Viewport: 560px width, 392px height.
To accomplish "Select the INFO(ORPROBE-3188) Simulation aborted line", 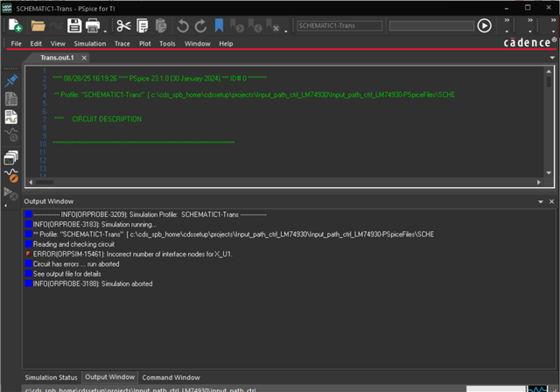I will pos(93,283).
